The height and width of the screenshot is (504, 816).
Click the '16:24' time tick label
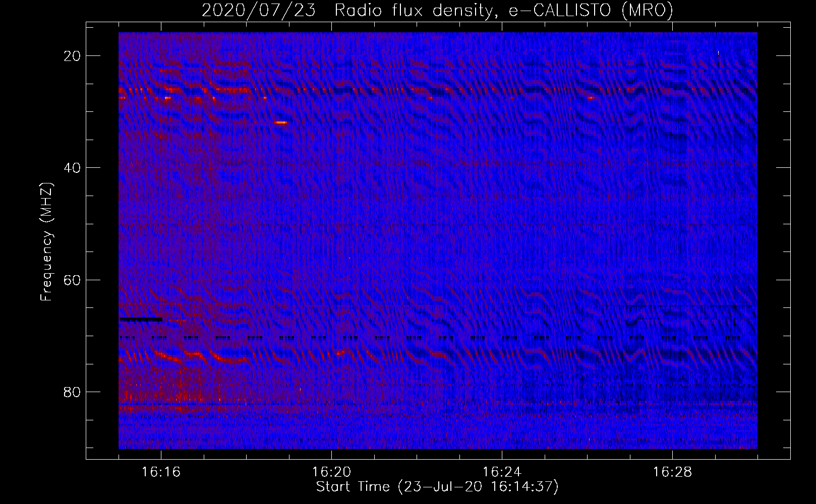tap(502, 472)
